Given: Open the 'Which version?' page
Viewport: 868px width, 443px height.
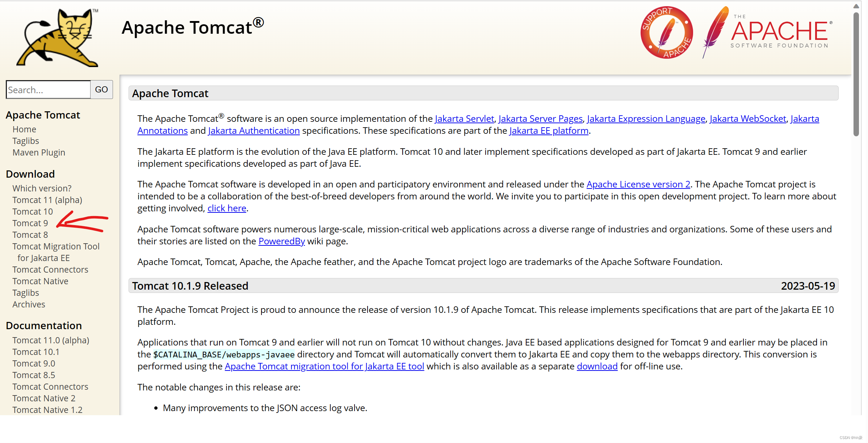Looking at the screenshot, I should [42, 188].
